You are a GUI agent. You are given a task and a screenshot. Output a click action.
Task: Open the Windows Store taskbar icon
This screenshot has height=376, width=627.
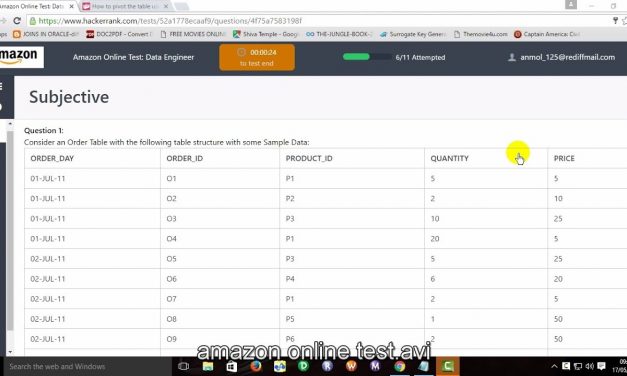(232, 366)
